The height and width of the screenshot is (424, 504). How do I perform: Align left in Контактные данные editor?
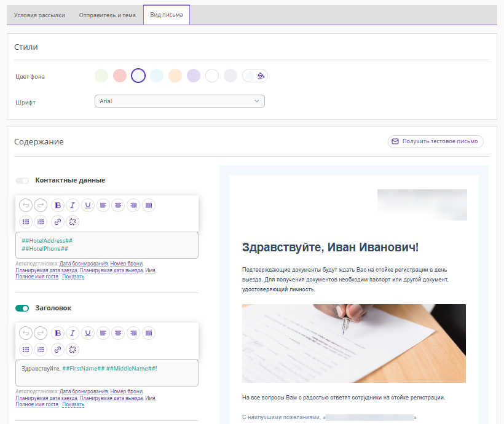click(103, 205)
